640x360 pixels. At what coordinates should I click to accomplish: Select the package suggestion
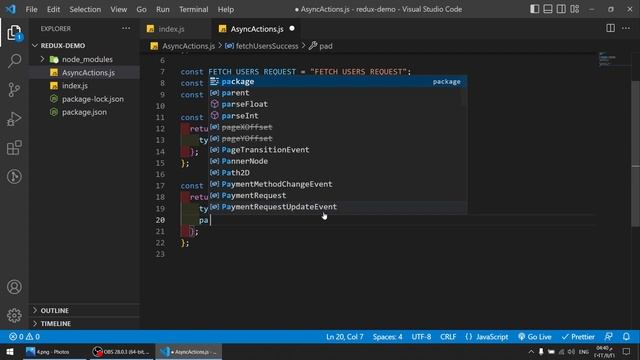point(338,82)
